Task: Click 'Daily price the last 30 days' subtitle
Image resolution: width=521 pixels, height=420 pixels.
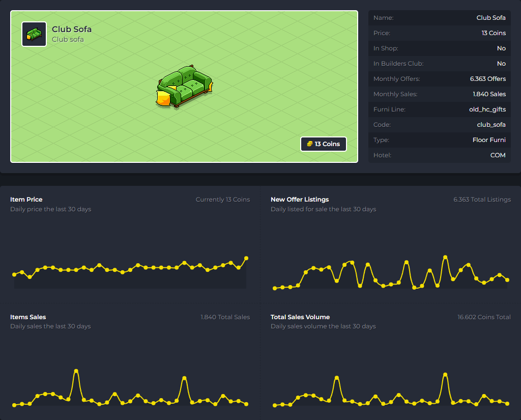Action: [x=50, y=209]
